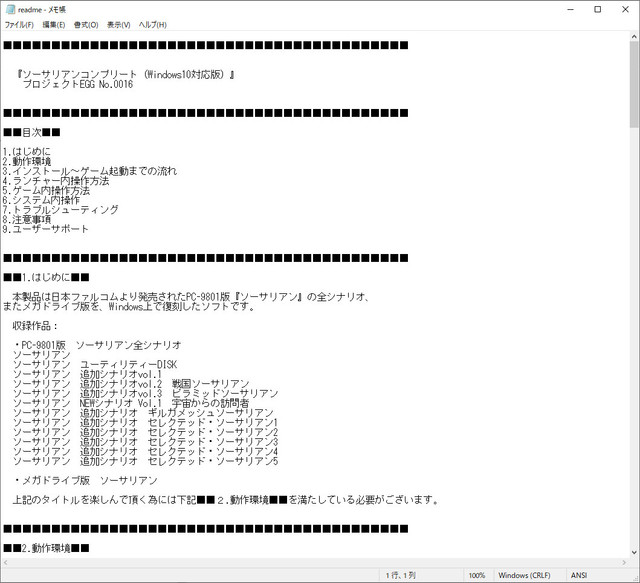Click the line セレクテッド・ソーサリアン4
640x583 pixels.
(x=146, y=452)
